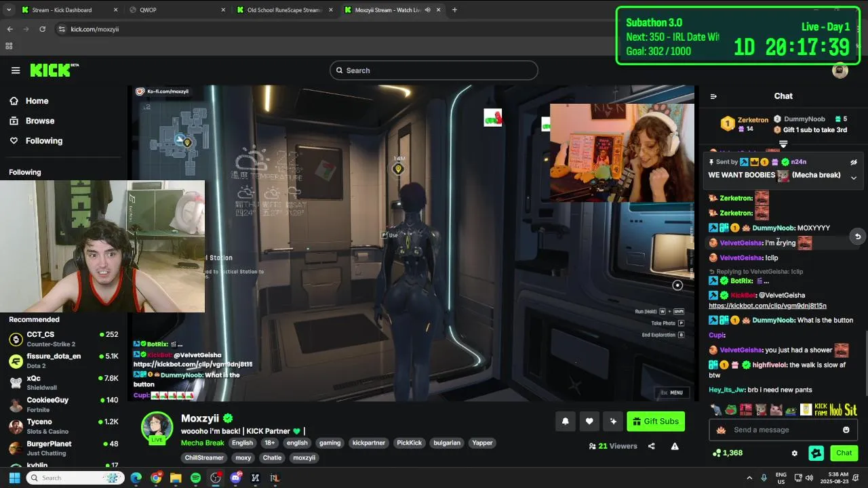
Task: Send message with Chat button
Action: tap(844, 453)
